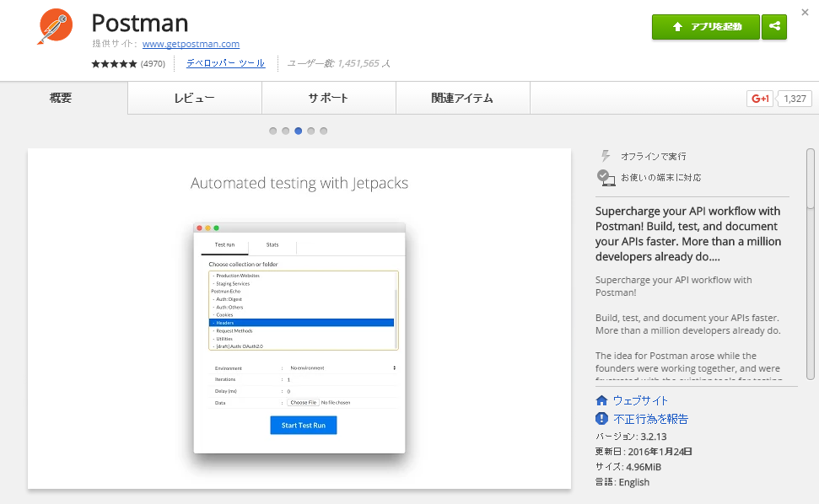This screenshot has height=504, width=819.
Task: Select the fourth carousel dot
Action: [310, 131]
